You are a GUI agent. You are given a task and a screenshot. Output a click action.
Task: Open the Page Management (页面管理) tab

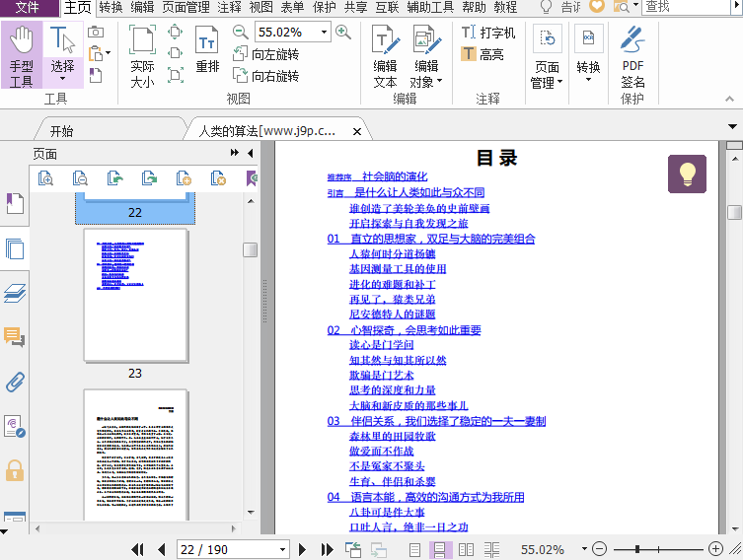coord(186,7)
